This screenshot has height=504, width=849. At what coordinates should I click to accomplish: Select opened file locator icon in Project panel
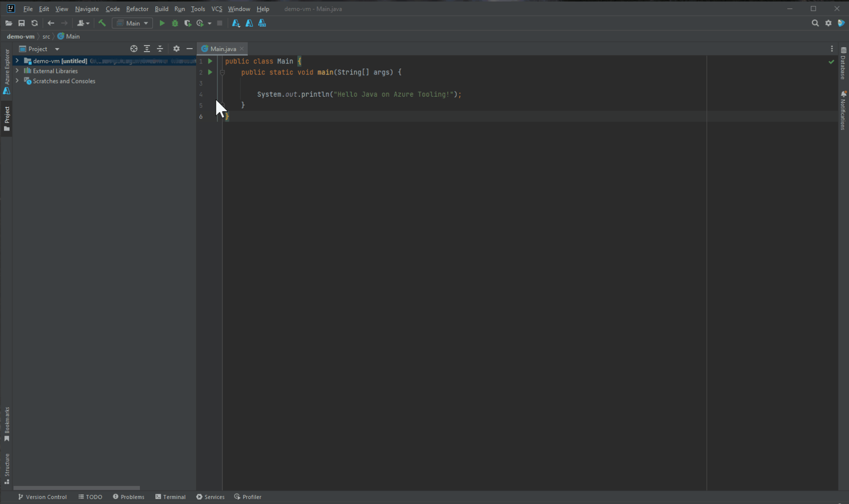coord(134,49)
